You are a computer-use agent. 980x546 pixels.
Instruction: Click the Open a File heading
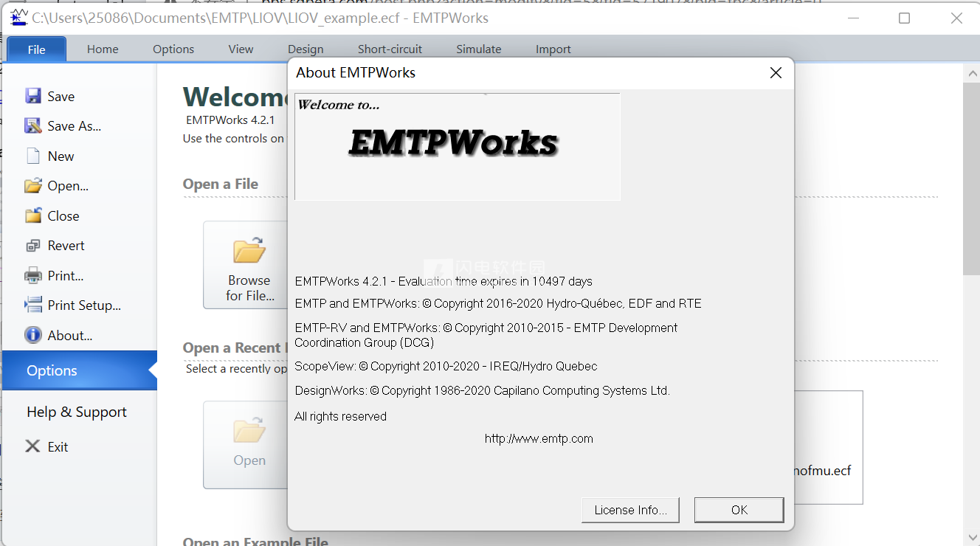[x=221, y=184]
